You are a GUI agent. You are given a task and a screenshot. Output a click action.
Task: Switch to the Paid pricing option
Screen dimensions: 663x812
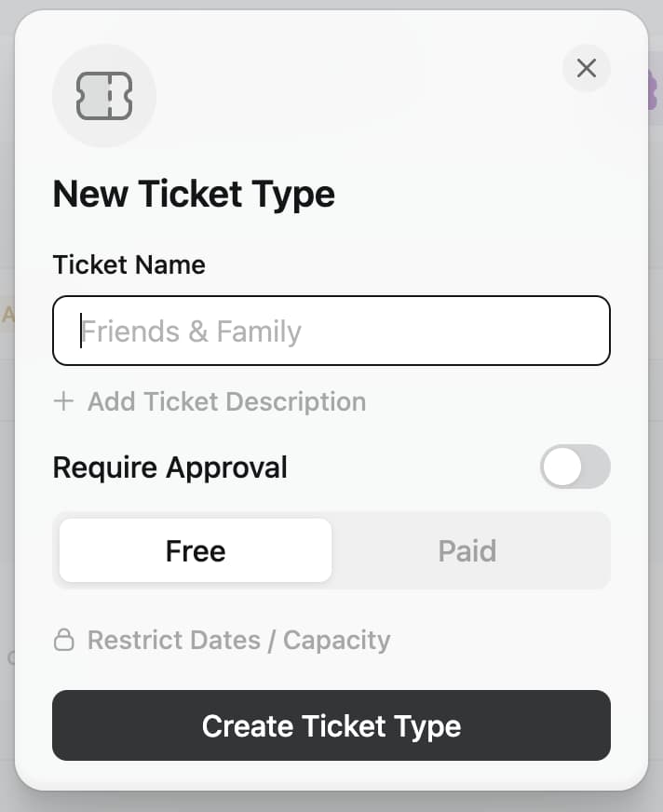(x=467, y=550)
